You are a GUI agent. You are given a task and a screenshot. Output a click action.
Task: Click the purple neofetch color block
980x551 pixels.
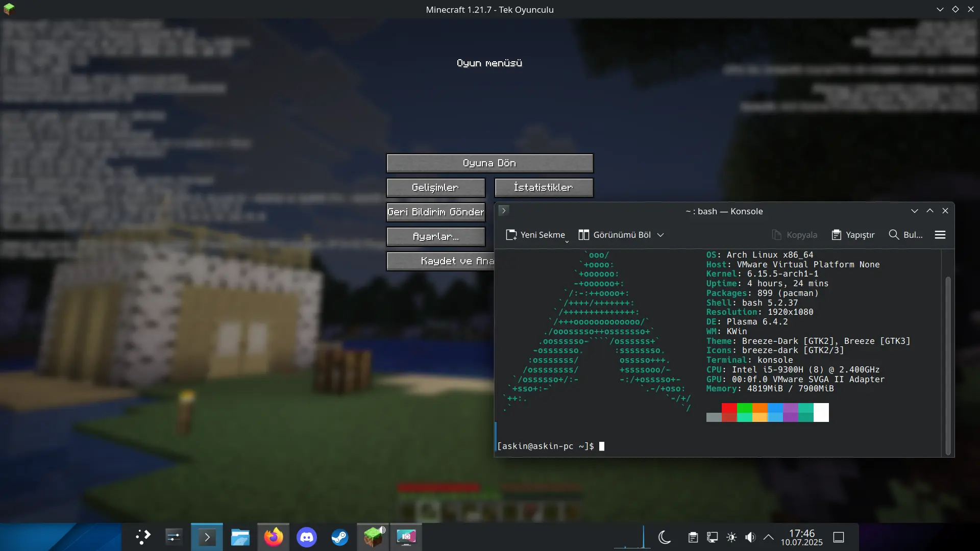[791, 412]
